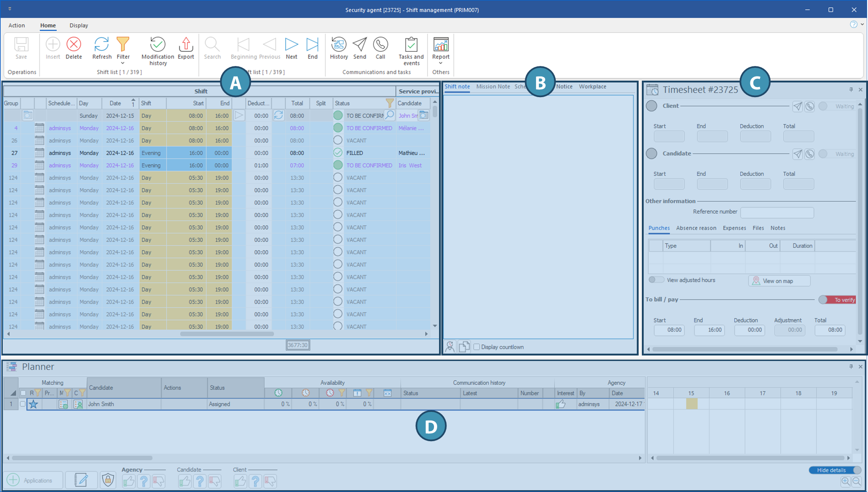The width and height of the screenshot is (868, 492).
Task: Click the Refresh icon in the ribbon
Action: pos(102,45)
